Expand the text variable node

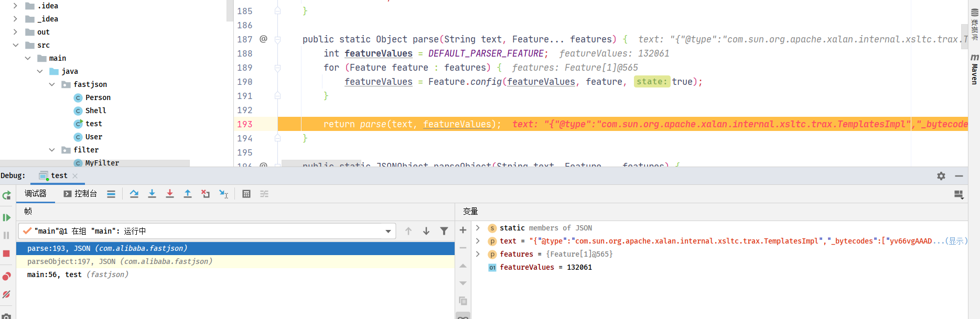[x=478, y=241]
